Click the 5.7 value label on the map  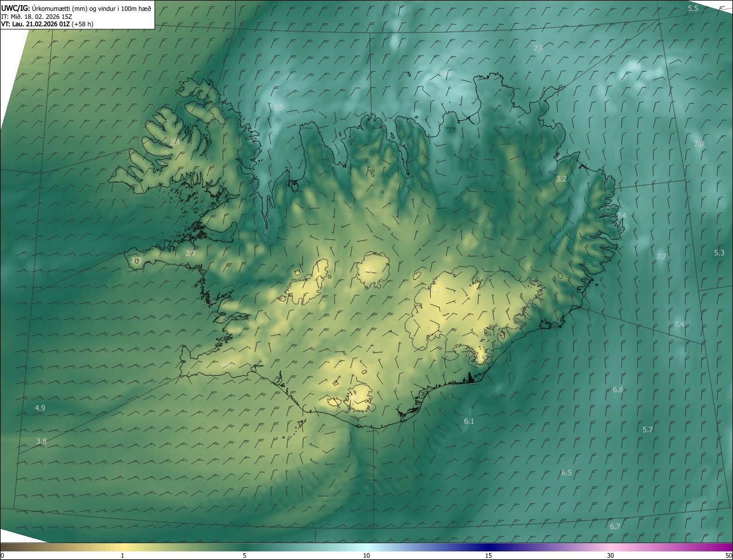coord(648,429)
